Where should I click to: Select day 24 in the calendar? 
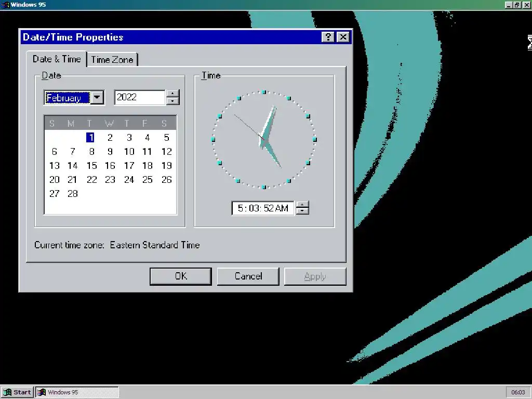pos(129,179)
